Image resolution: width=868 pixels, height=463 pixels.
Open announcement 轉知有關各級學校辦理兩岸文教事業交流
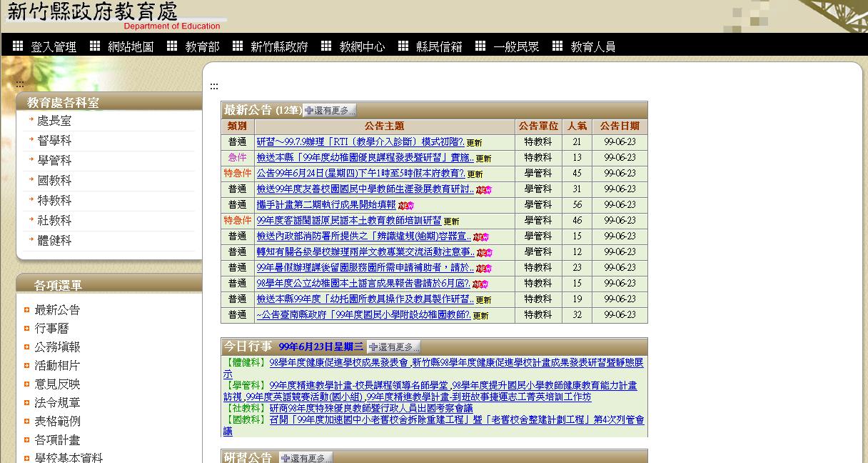click(x=365, y=252)
